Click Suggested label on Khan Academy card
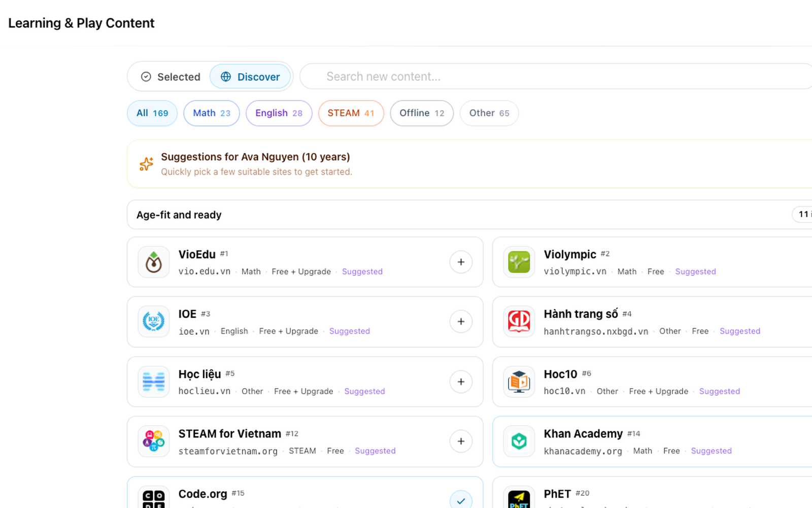 [x=711, y=451]
